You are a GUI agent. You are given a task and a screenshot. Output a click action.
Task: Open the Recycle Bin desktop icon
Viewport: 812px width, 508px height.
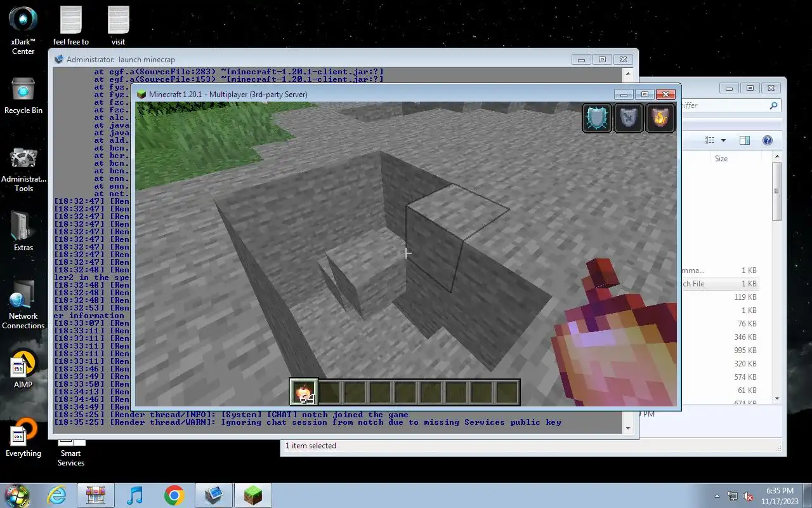(23, 97)
